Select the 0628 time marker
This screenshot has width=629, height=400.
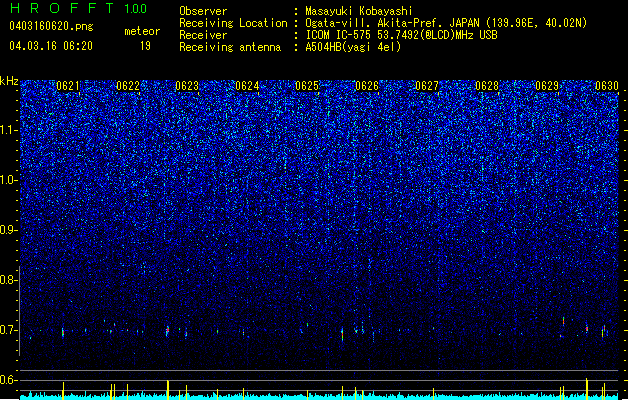(487, 86)
